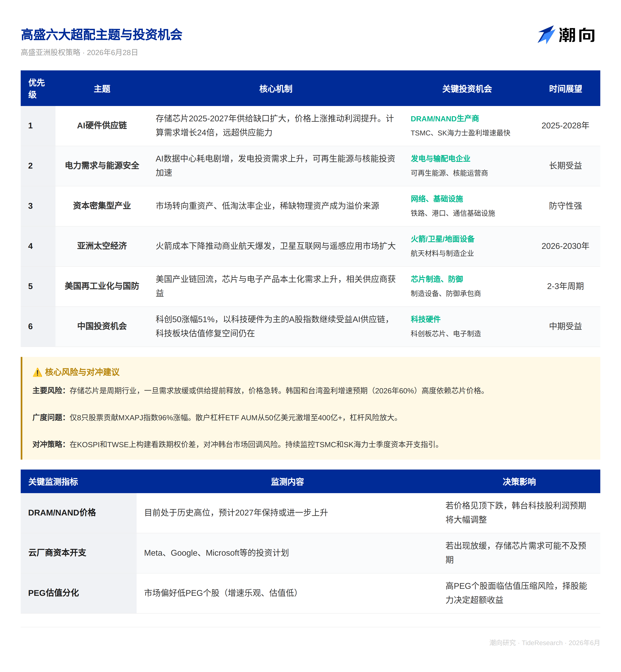The image size is (621, 672).
Task: Click green text DRAM/NAND生产商
Action: (x=445, y=119)
